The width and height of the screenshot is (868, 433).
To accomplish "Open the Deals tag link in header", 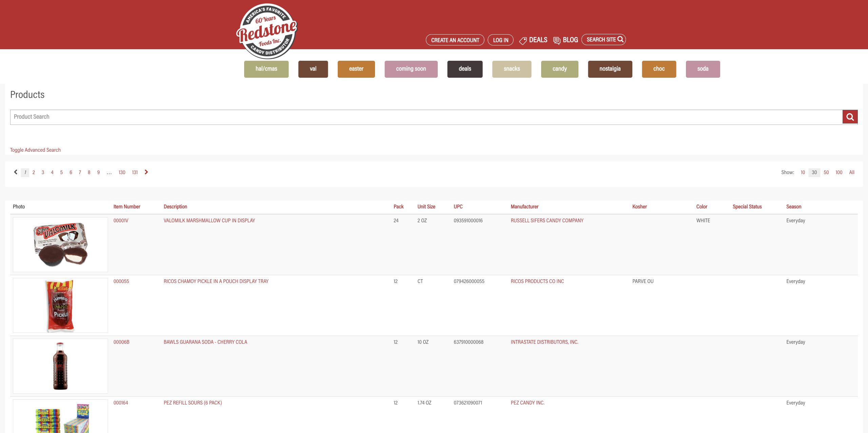I will pos(533,40).
